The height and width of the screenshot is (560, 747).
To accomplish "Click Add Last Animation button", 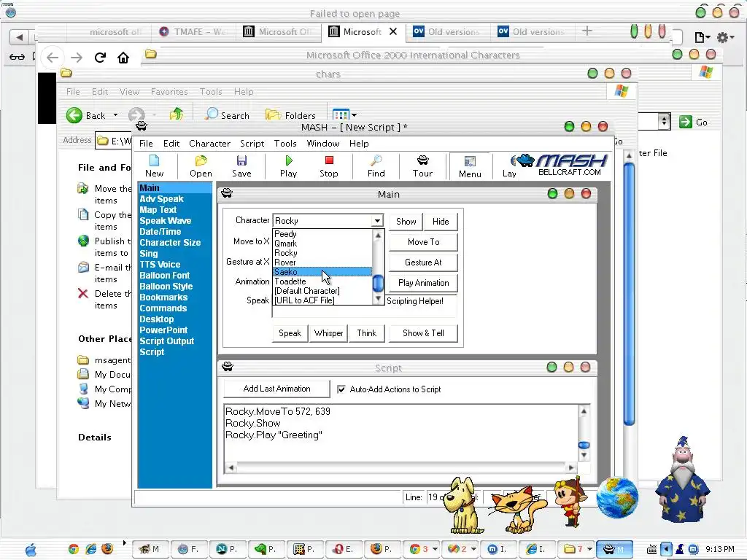I will pos(276,389).
